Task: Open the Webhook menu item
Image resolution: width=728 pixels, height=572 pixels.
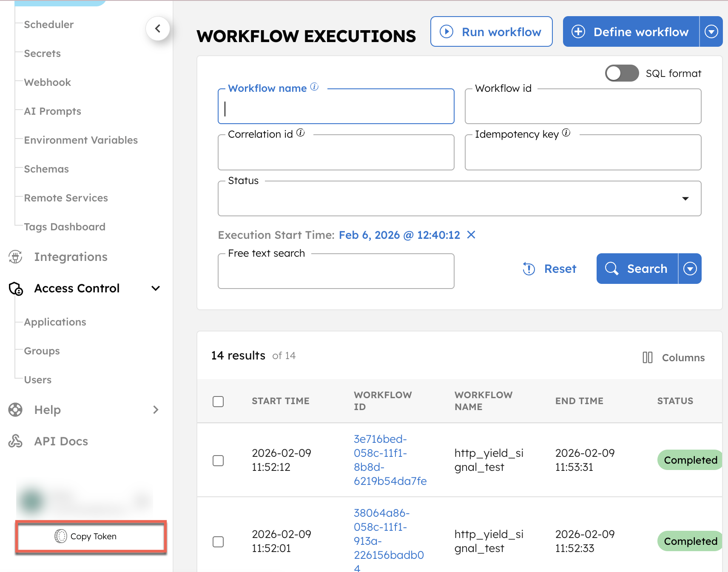Action: [47, 82]
